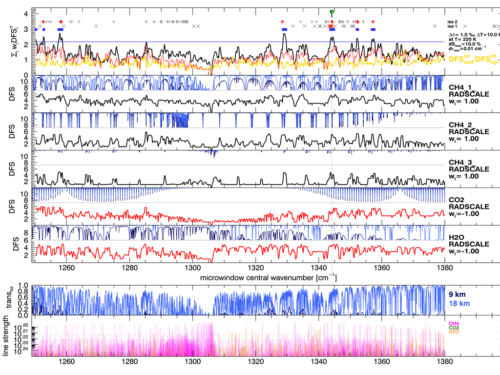
Task: Click w=-1.00 value in the CO2 panel
Action: pyautogui.click(x=464, y=214)
